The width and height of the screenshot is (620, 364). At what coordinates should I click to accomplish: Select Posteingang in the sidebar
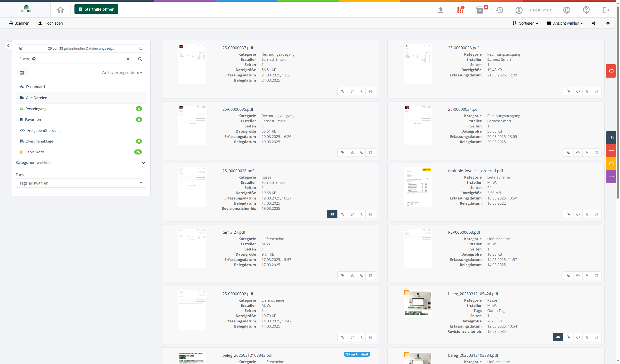pos(36,109)
